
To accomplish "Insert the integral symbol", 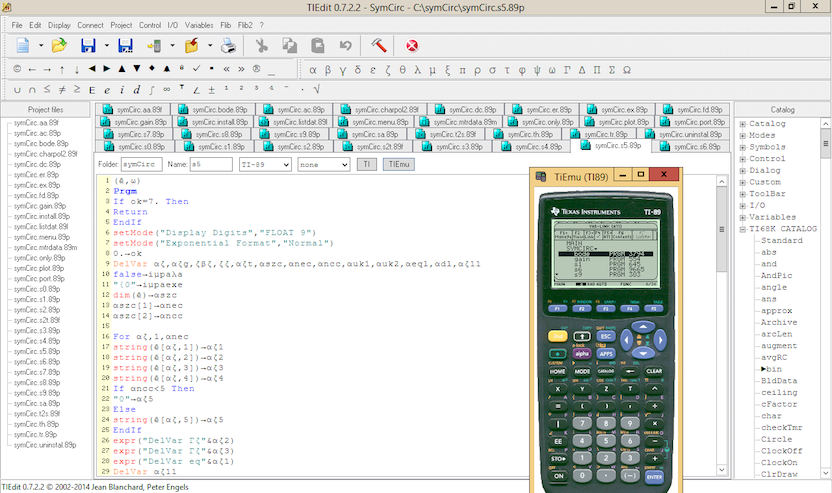I will click(152, 90).
